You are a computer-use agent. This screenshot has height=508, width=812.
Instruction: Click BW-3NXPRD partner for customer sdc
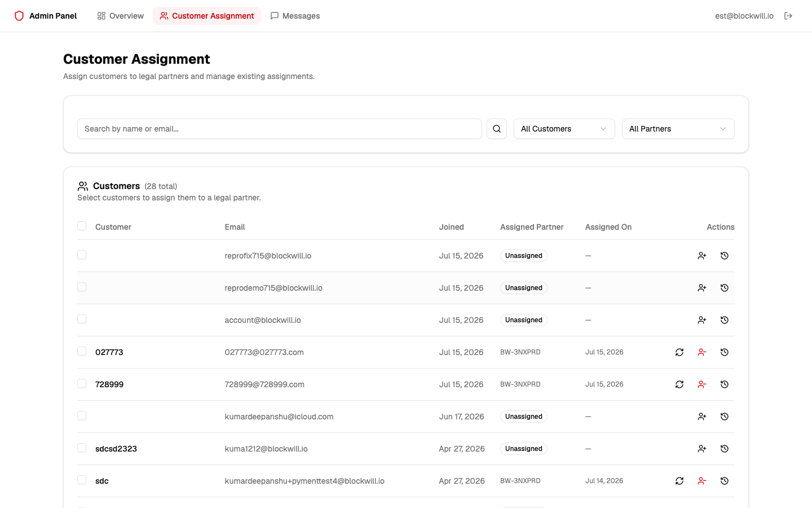coord(520,481)
